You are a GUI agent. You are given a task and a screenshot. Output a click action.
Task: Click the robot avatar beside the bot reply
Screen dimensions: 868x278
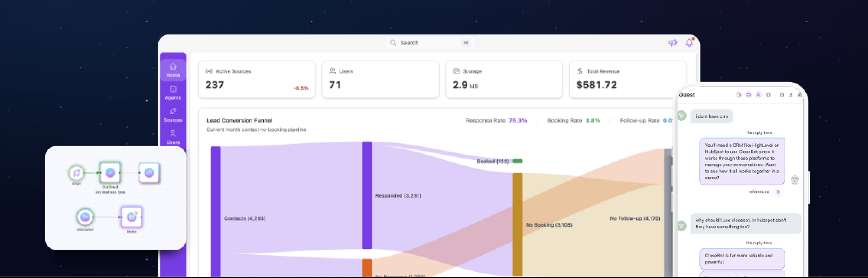coord(795,179)
